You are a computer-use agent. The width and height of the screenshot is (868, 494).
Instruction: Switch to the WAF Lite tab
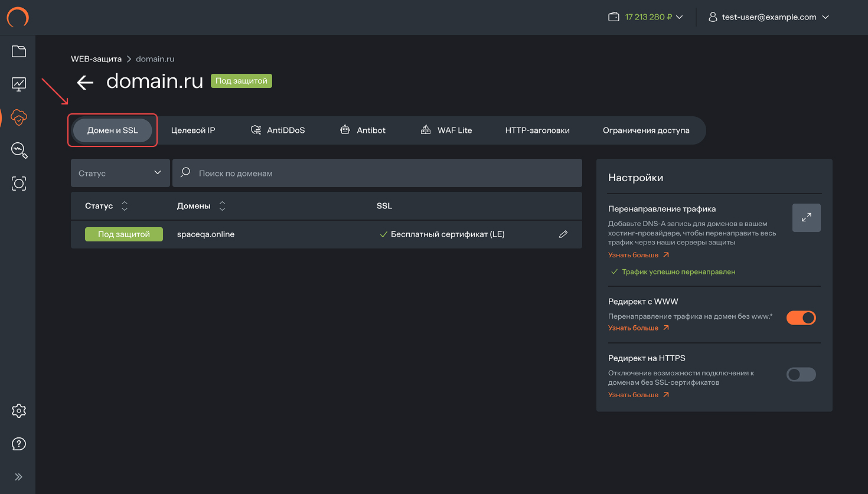(446, 130)
